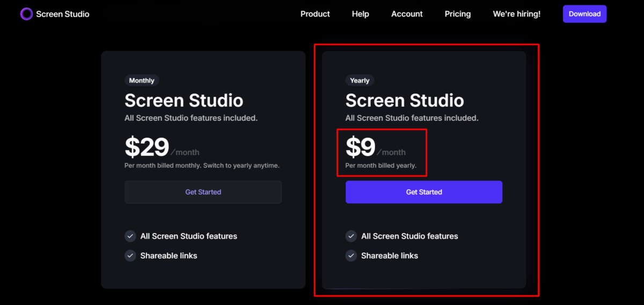Click Get Started on the Monthly plan

tap(203, 192)
